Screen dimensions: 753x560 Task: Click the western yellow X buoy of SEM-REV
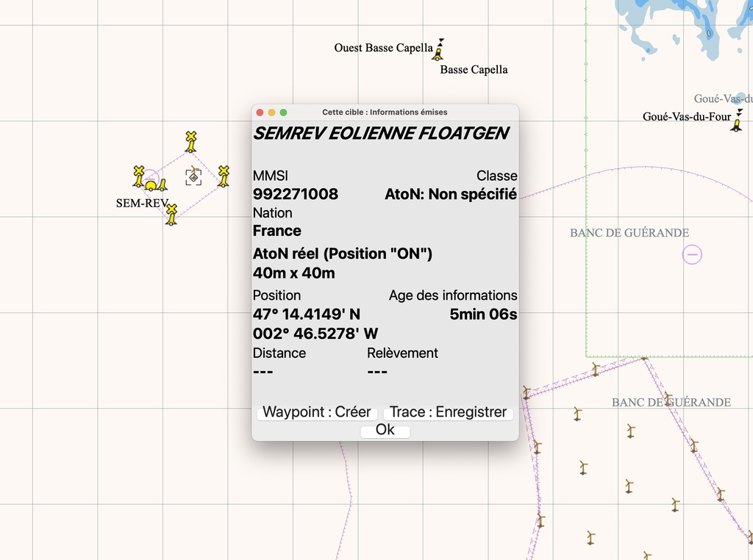139,176
